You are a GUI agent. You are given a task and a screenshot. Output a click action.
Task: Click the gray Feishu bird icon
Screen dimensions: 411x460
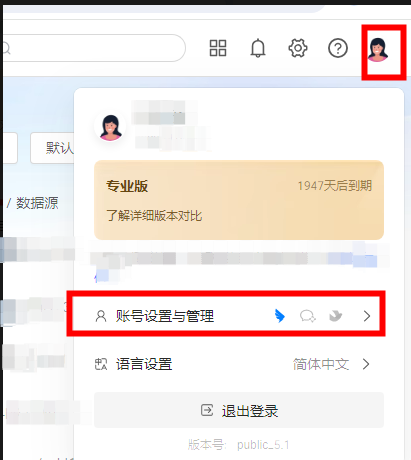click(x=335, y=315)
